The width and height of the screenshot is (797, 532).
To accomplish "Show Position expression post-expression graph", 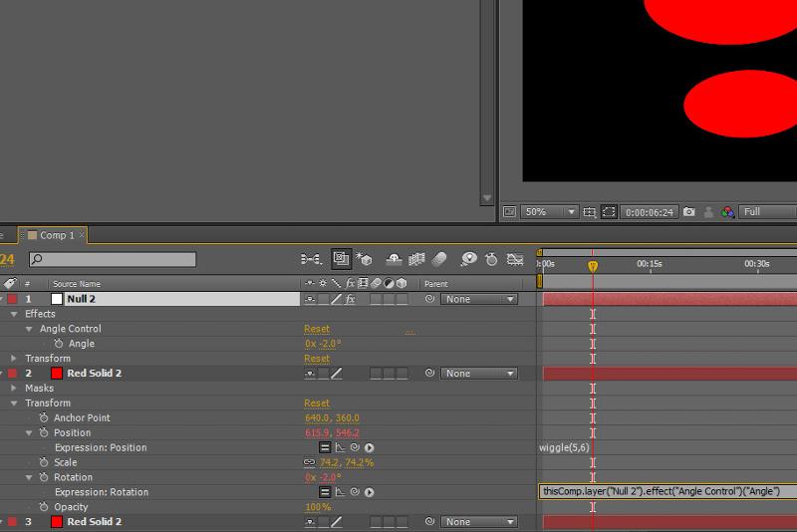I will pyautogui.click(x=340, y=447).
